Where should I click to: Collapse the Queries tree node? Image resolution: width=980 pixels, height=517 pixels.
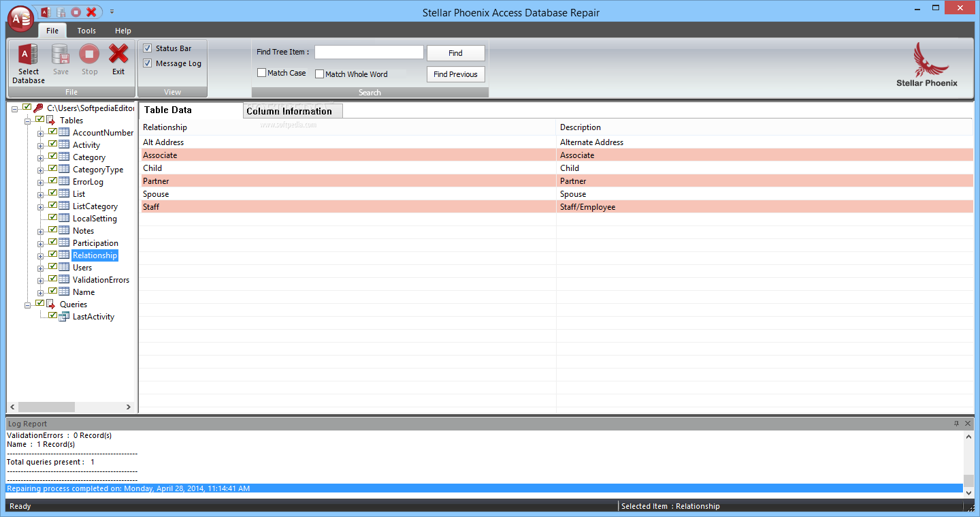tap(28, 305)
